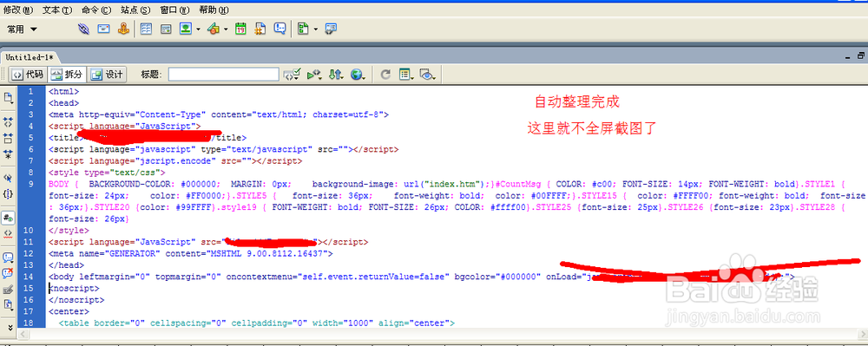Click Balance Braces icon

(x=9, y=194)
